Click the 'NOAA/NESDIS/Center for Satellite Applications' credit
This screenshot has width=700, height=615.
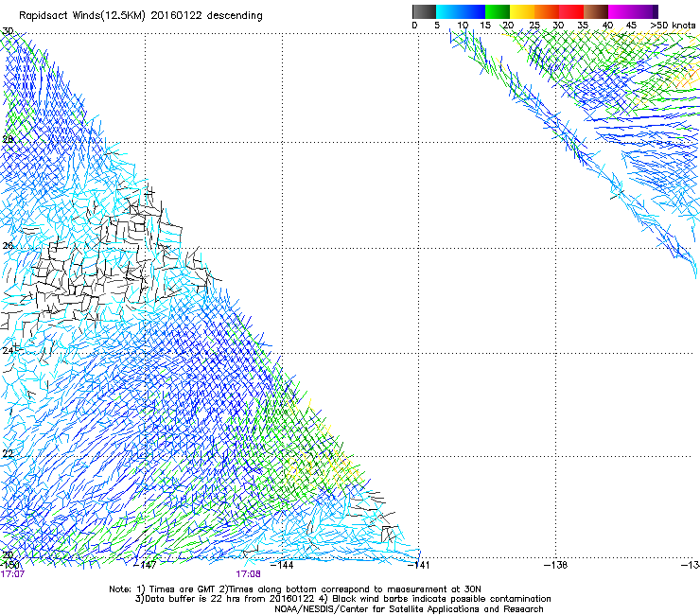tap(377, 609)
